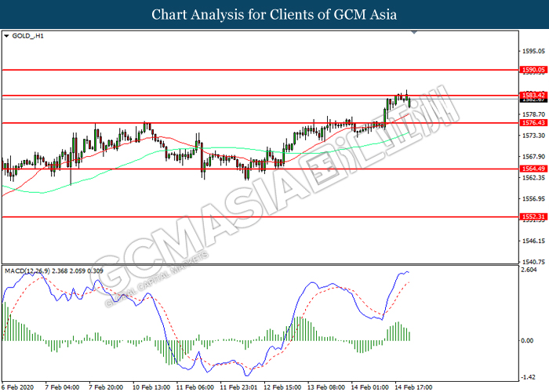The width and height of the screenshot is (549, 392).
Task: Click the 7 Feb 20:00 time label
Action: [x=106, y=387]
